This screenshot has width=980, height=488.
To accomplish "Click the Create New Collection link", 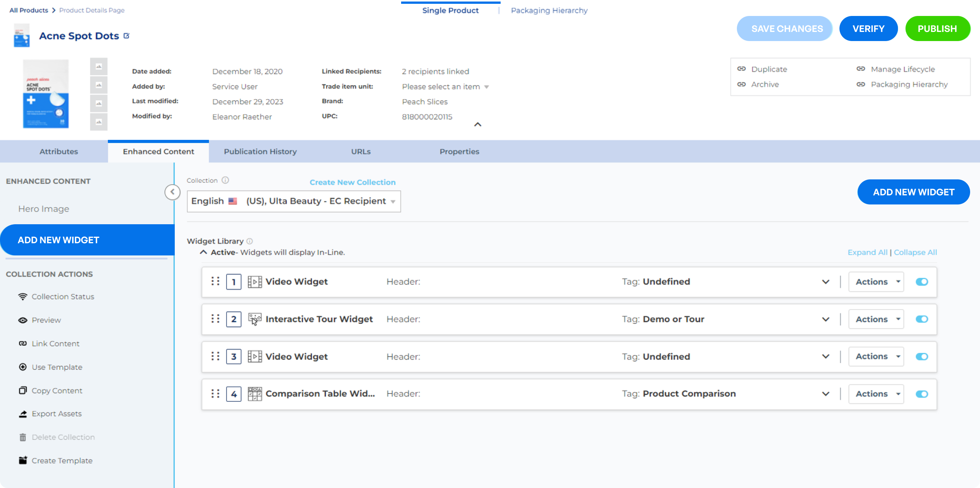I will click(352, 182).
